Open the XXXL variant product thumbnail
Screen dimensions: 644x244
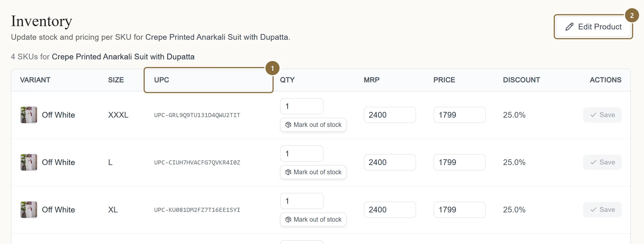[x=29, y=115]
